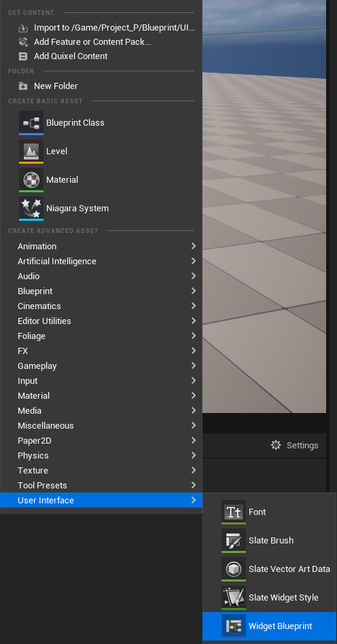
Task: Open the Physics asset category
Action: (x=101, y=455)
